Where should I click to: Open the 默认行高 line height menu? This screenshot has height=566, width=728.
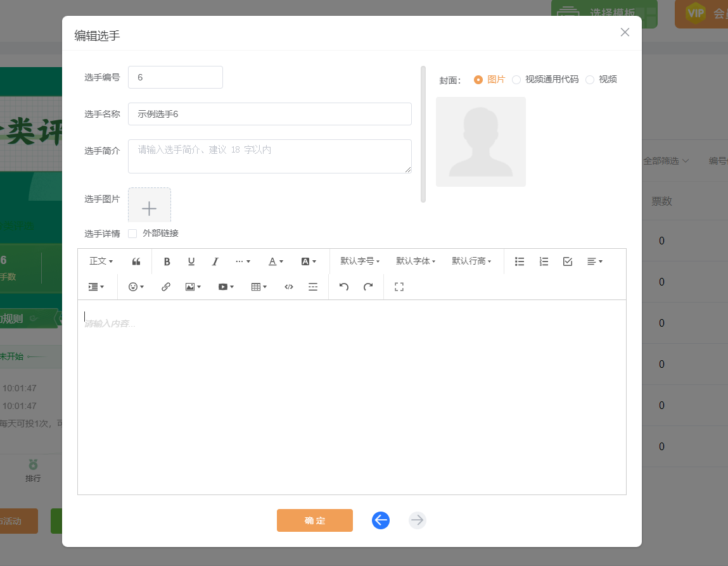(x=471, y=261)
